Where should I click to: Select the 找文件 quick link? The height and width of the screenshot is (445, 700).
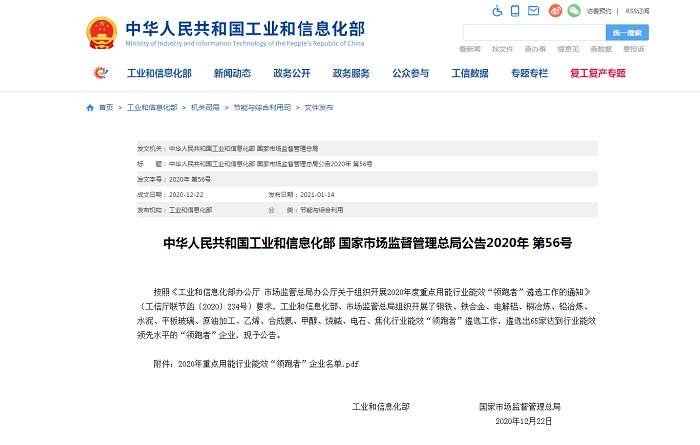(x=502, y=49)
